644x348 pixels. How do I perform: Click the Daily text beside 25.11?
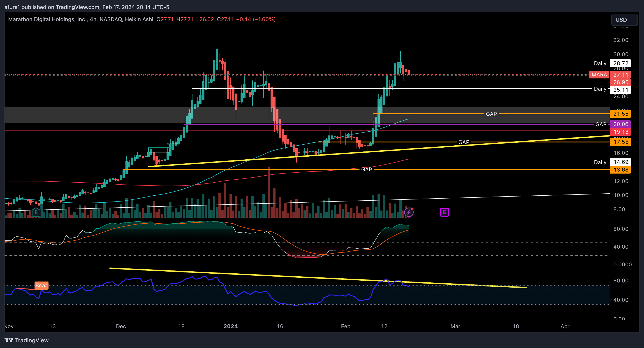600,89
